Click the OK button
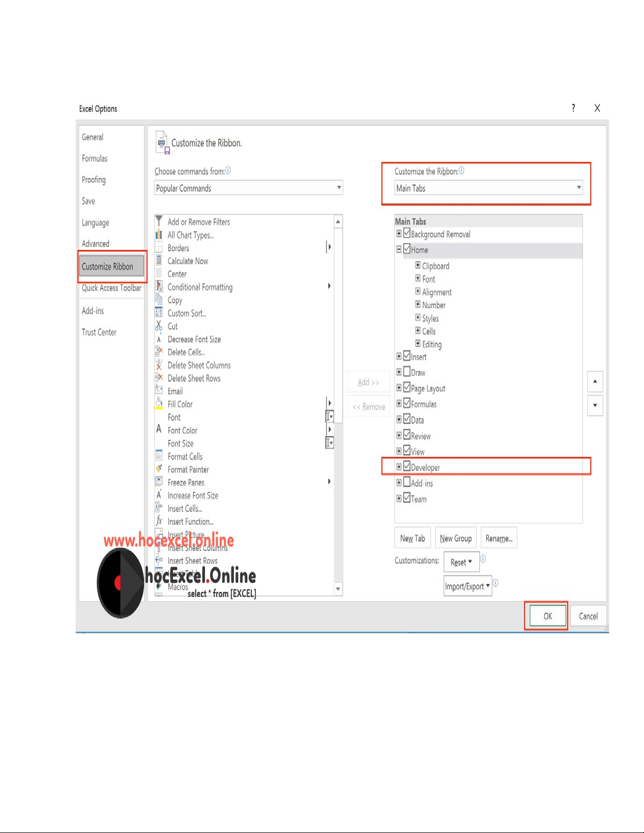This screenshot has height=833, width=644. tap(547, 616)
